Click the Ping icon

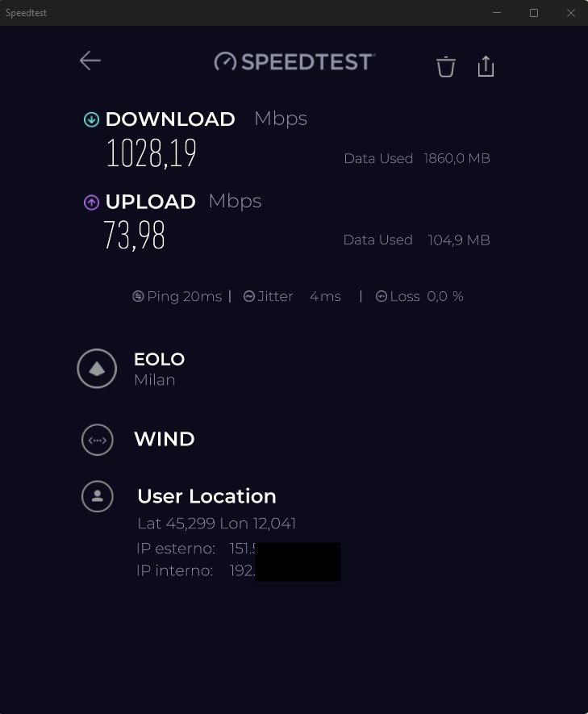point(138,297)
